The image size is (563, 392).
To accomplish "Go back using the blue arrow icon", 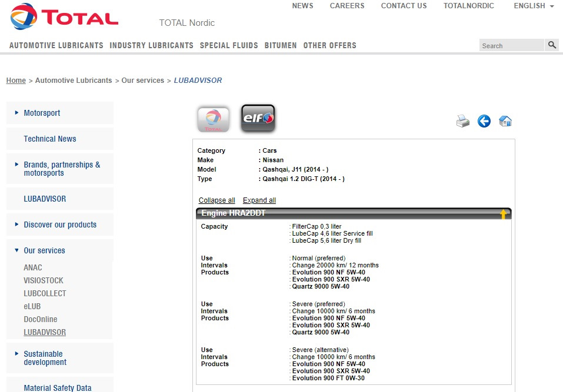I will coord(484,121).
